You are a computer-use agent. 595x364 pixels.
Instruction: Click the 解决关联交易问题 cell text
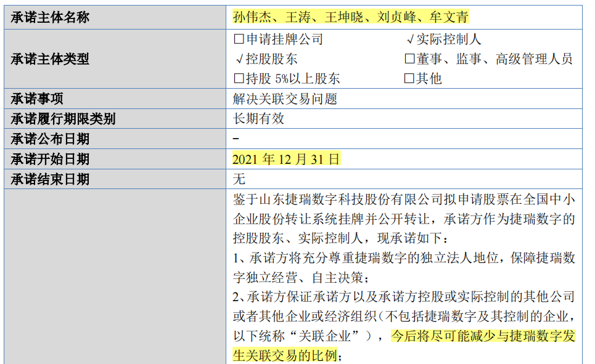tap(285, 99)
